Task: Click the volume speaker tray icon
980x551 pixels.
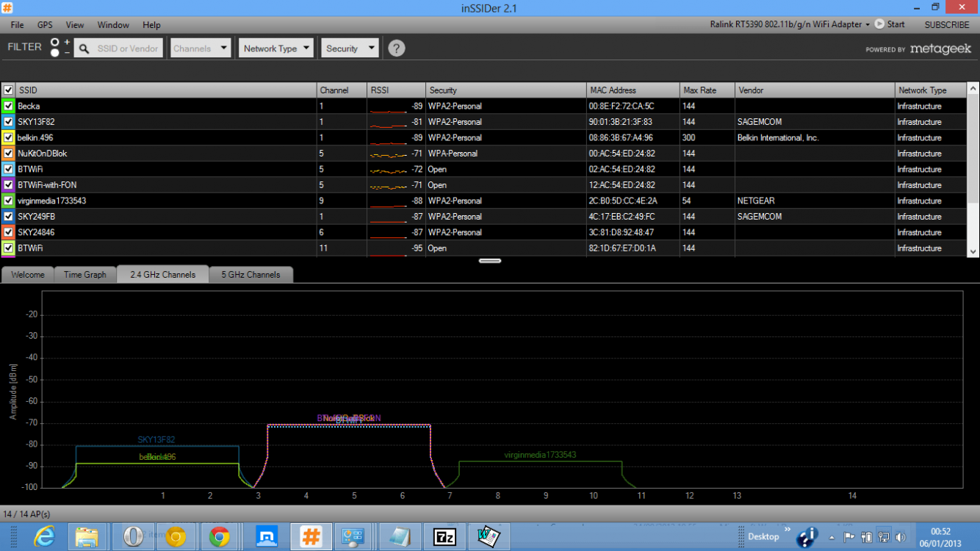Action: pyautogui.click(x=901, y=537)
